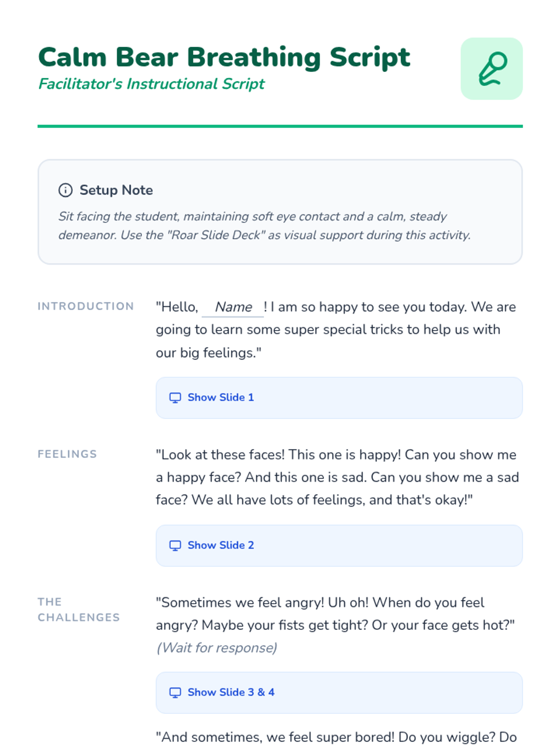Click the "Look at these faces" paragraph
The height and width of the screenshot is (747, 560).
tap(337, 477)
